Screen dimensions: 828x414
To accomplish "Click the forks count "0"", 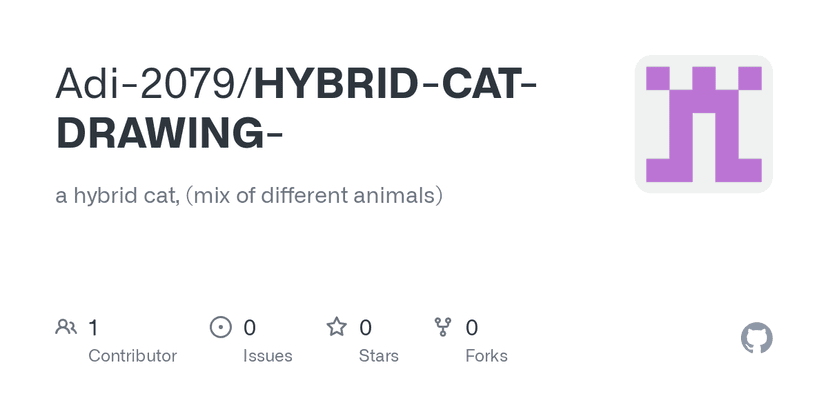I will coord(472,327).
